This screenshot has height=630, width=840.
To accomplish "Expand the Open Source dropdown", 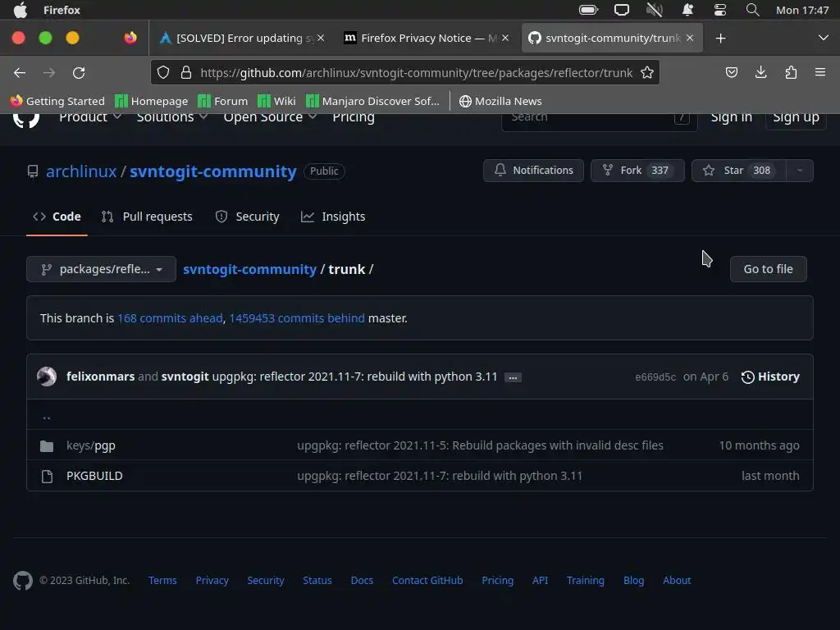I will pos(270,116).
